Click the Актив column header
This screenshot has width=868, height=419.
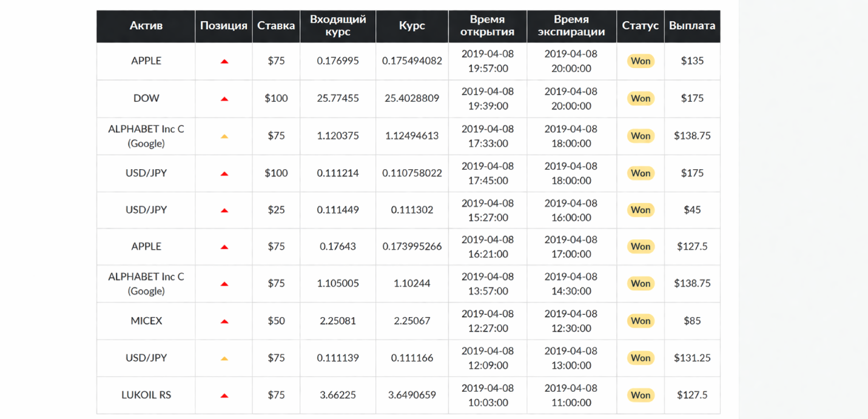146,26
